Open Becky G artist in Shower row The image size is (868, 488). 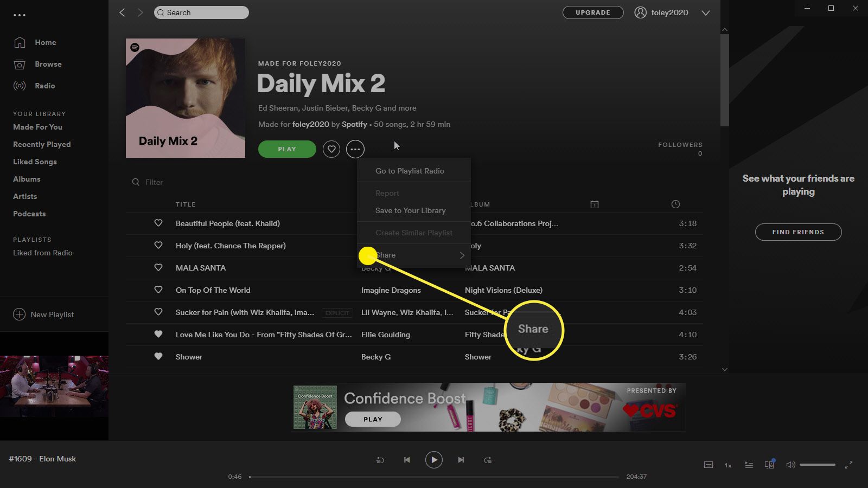(376, 357)
